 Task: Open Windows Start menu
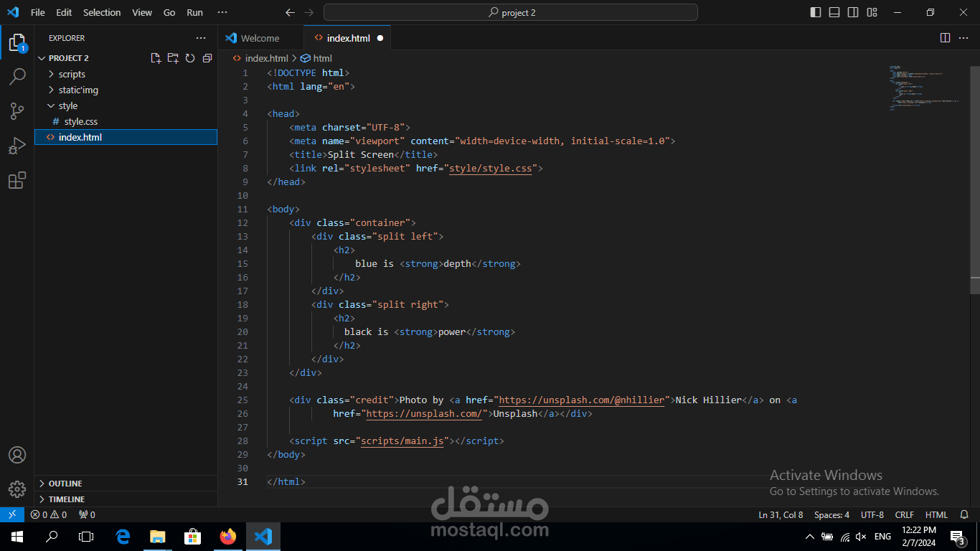[17, 537]
